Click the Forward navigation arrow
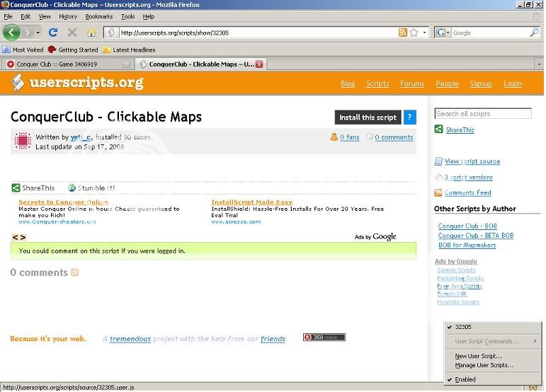Viewport: 546px width, 392px height. 27,33
